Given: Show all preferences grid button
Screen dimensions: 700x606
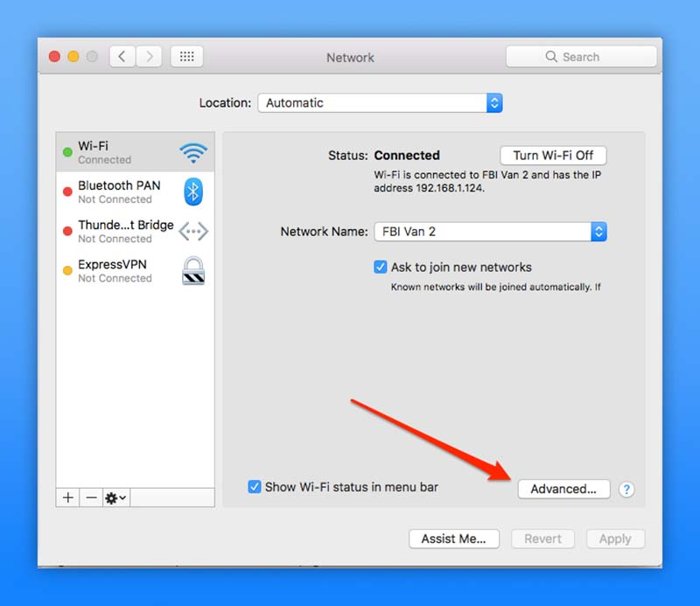Looking at the screenshot, I should point(186,57).
